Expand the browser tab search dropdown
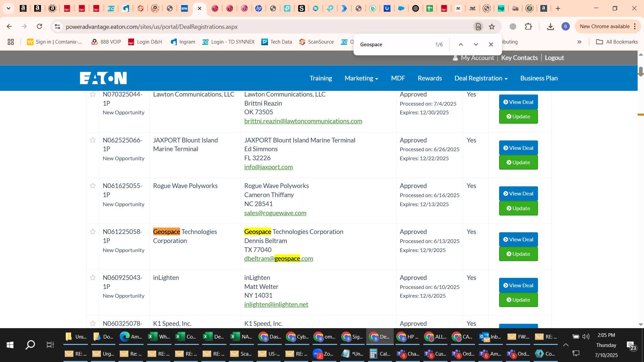 pyautogui.click(x=8, y=8)
